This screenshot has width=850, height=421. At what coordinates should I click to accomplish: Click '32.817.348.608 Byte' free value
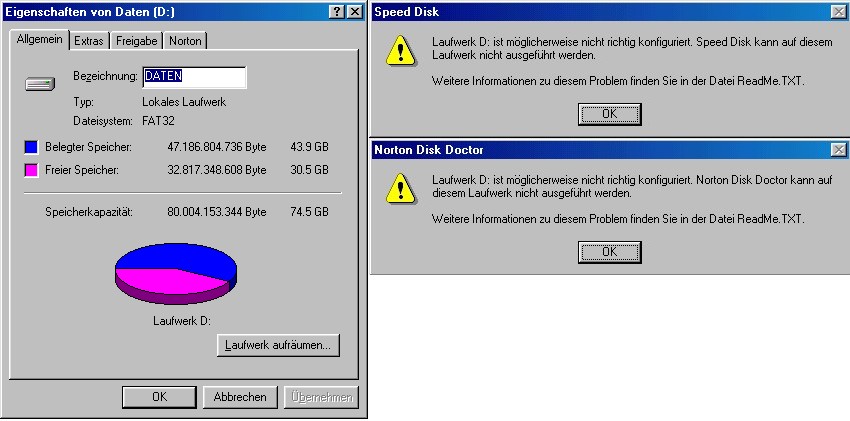[217, 170]
